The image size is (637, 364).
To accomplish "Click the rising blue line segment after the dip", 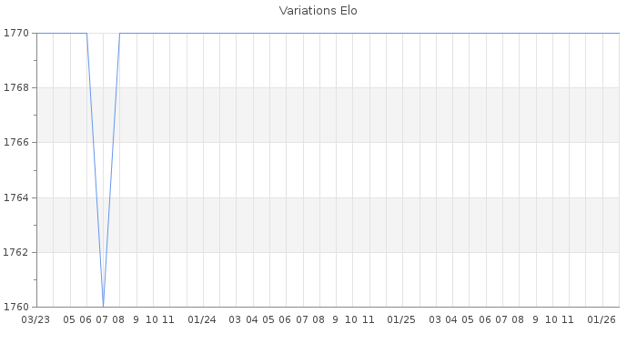I will pos(111,169).
